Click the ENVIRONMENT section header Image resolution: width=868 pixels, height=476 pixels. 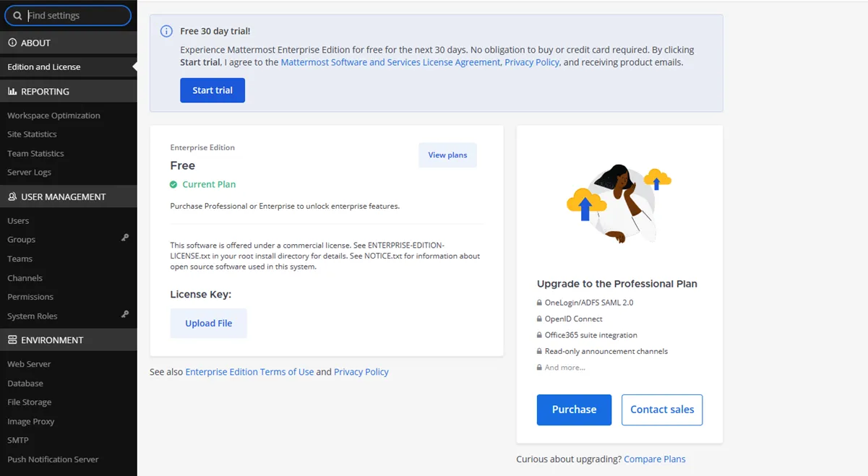tap(69, 339)
